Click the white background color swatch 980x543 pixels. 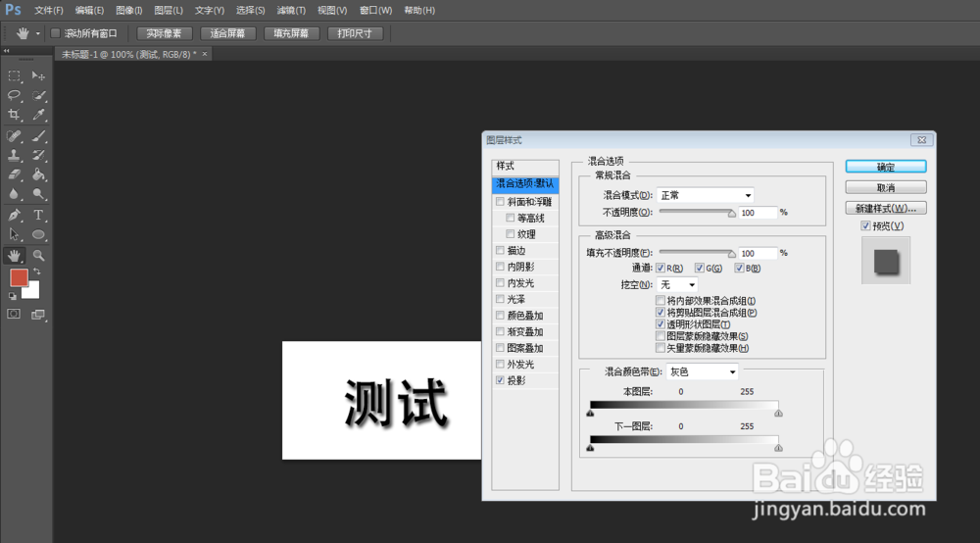click(33, 292)
